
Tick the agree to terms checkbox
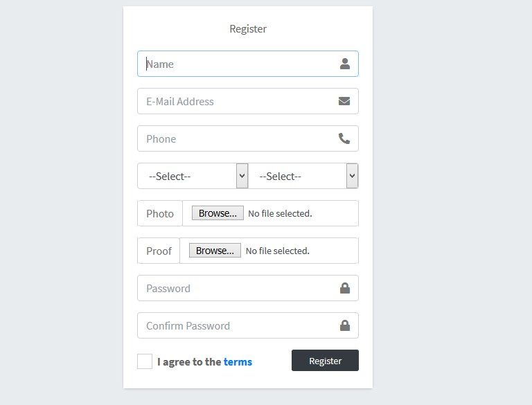145,361
